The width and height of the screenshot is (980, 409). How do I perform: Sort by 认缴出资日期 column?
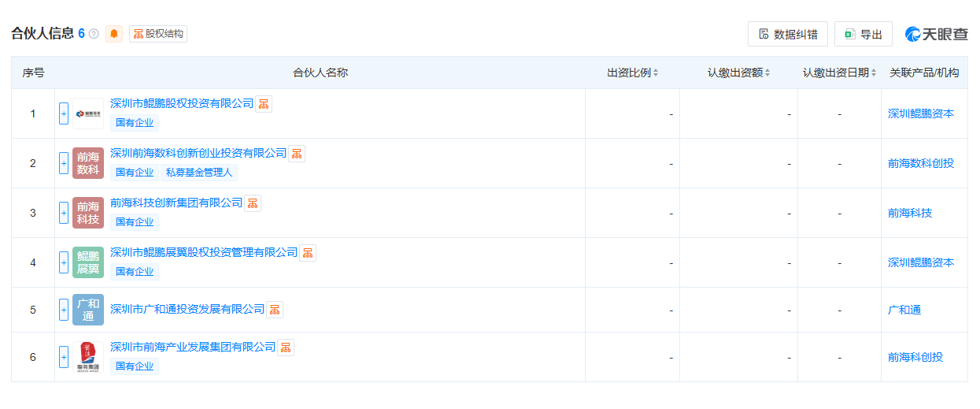[x=840, y=73]
